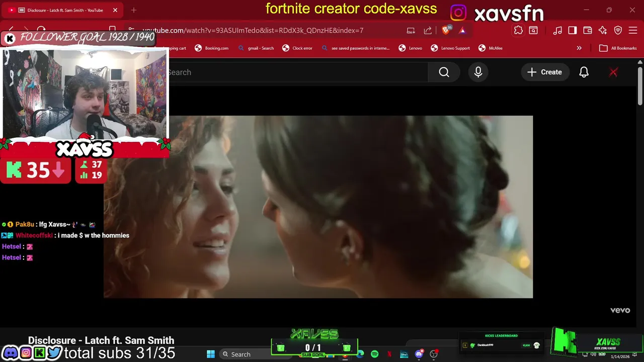
Task: Toggle the browser sidebar panel
Action: coord(573,30)
